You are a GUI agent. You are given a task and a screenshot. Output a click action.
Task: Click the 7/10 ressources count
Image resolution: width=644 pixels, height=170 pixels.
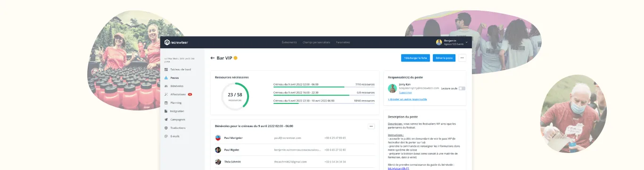tap(365, 84)
